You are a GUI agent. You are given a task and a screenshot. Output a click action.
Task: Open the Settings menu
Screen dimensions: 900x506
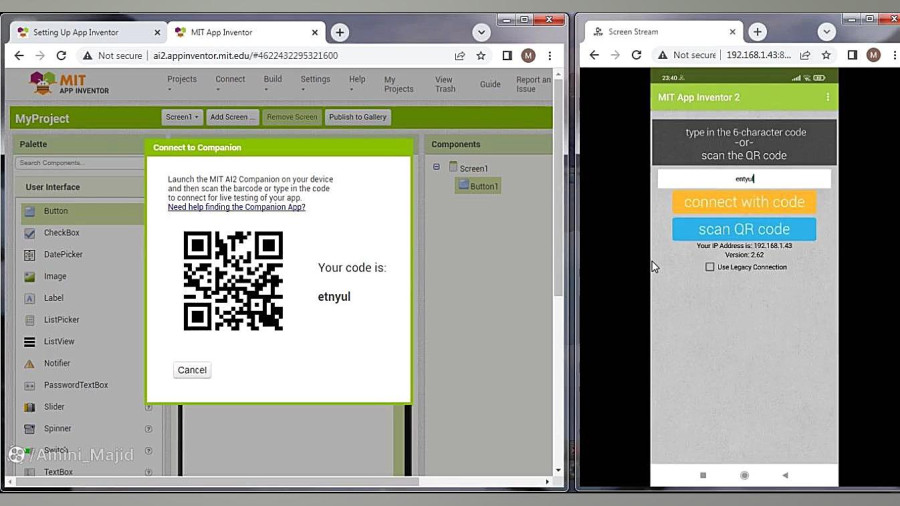315,83
